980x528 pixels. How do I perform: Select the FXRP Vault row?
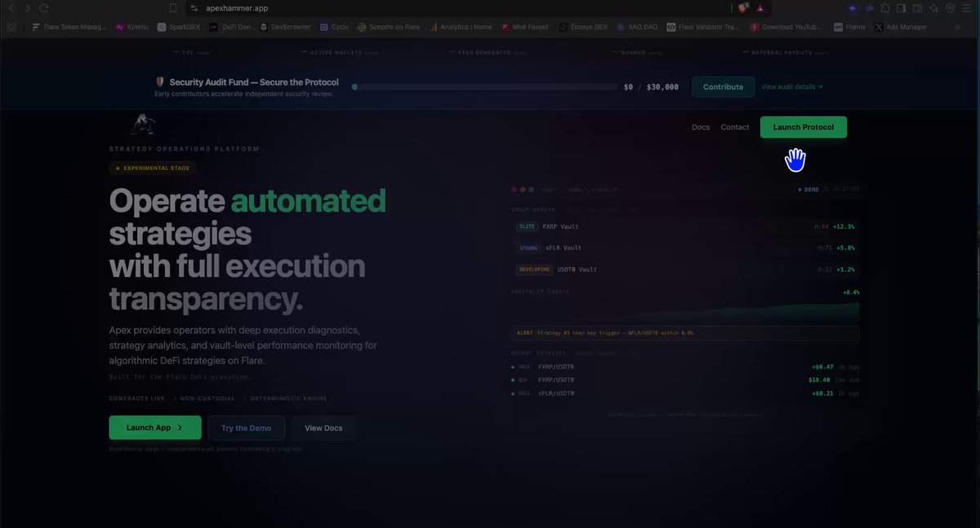pos(684,226)
